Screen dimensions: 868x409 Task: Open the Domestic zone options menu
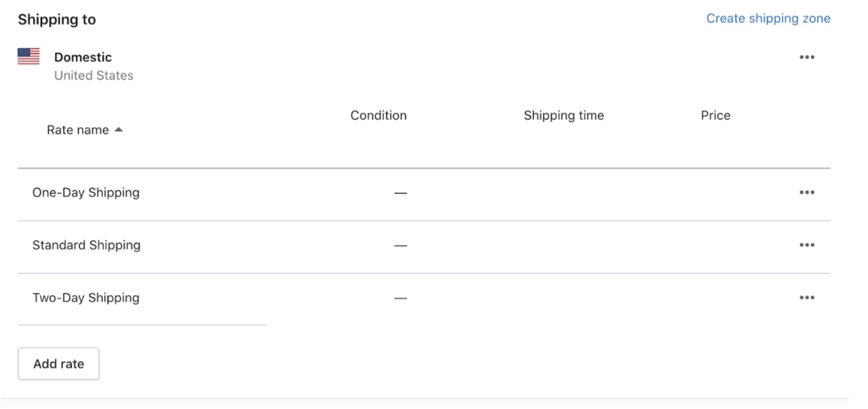pos(807,57)
